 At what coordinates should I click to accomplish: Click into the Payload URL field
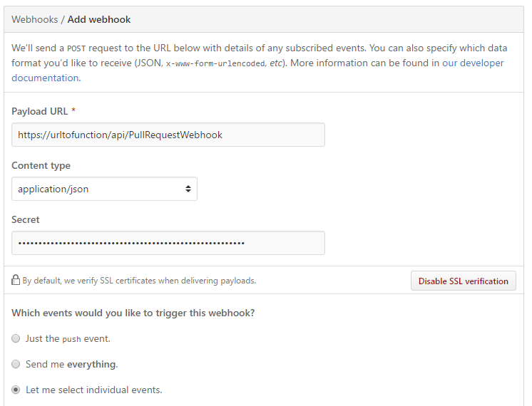168,135
